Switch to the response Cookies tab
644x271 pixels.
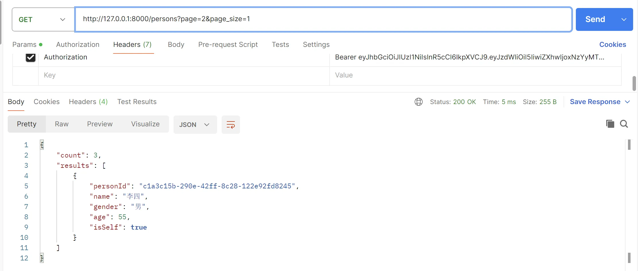47,102
